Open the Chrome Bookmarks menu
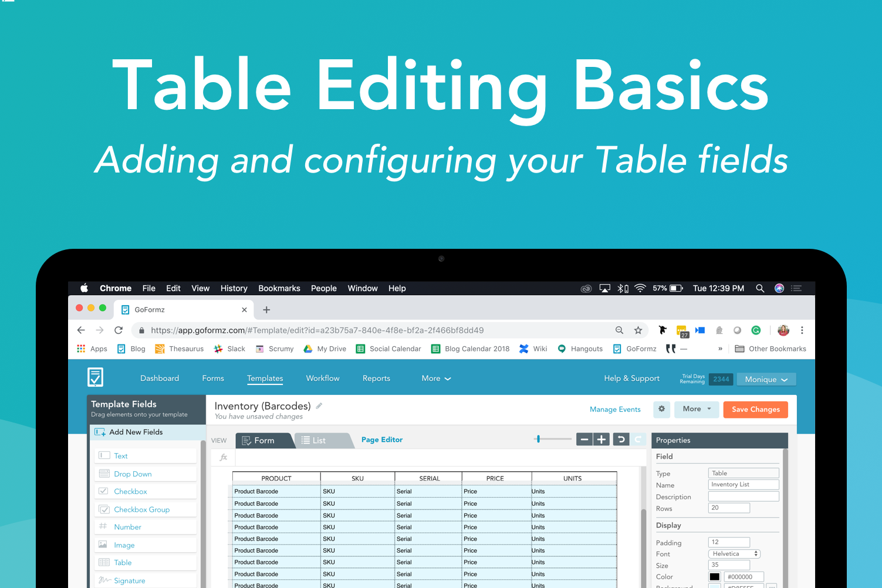Viewport: 882px width, 588px height. 279,288
